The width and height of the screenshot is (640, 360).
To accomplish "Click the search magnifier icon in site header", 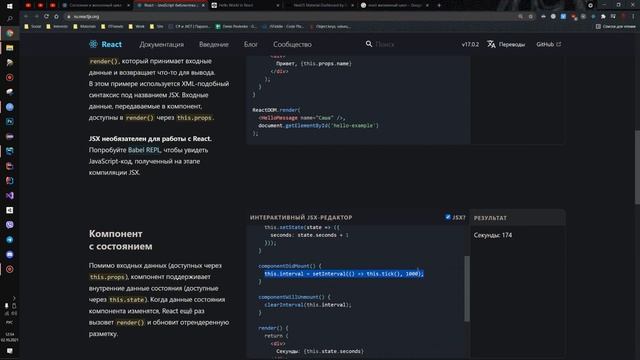I will click(x=369, y=44).
